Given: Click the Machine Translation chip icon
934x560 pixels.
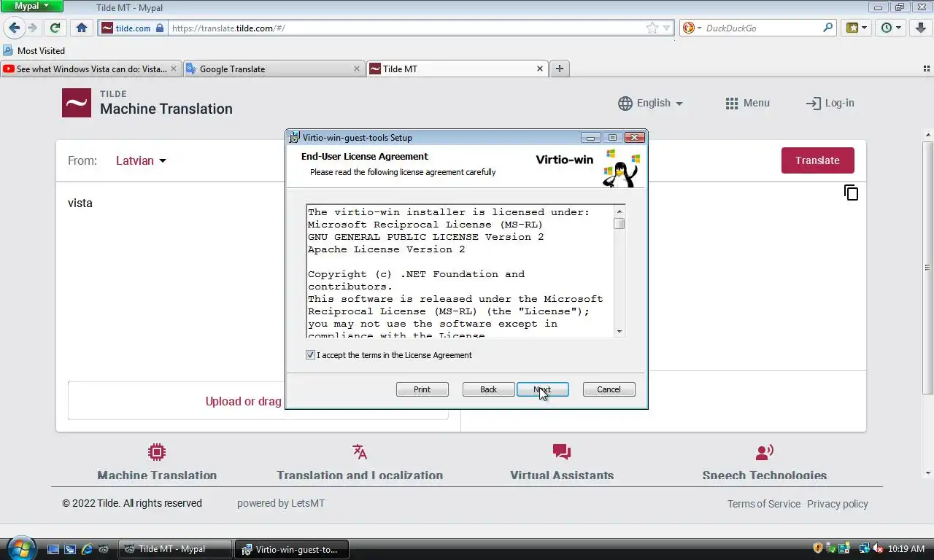Looking at the screenshot, I should 157,452.
